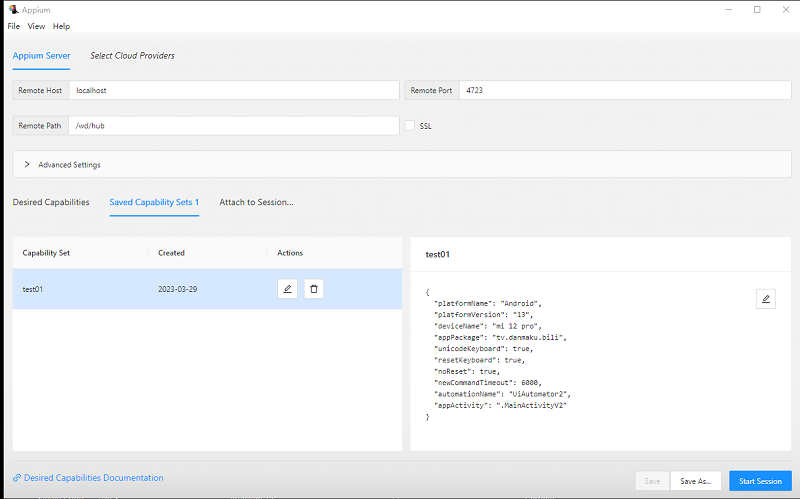Open the Desired Capabilities Documentation link
The width and height of the screenshot is (800, 499).
click(94, 478)
